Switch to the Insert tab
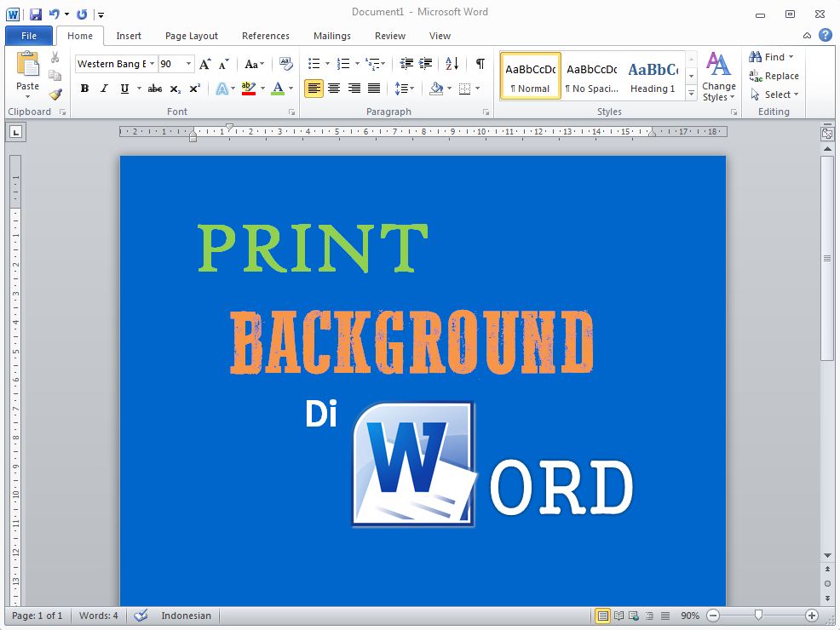Screen dimensions: 840x630 pos(129,36)
